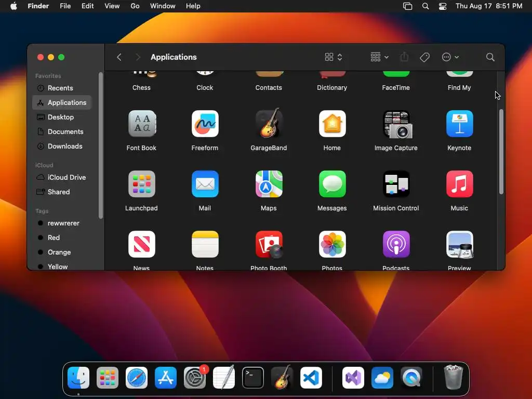Select the Red tag in sidebar
The width and height of the screenshot is (532, 399).
click(x=62, y=238)
